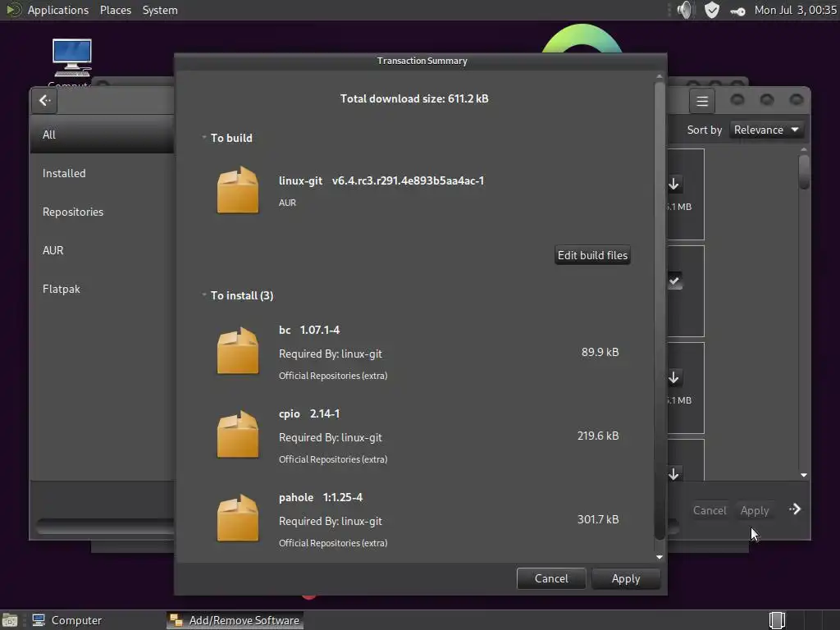Click the 219.6 kB size value

pyautogui.click(x=598, y=436)
